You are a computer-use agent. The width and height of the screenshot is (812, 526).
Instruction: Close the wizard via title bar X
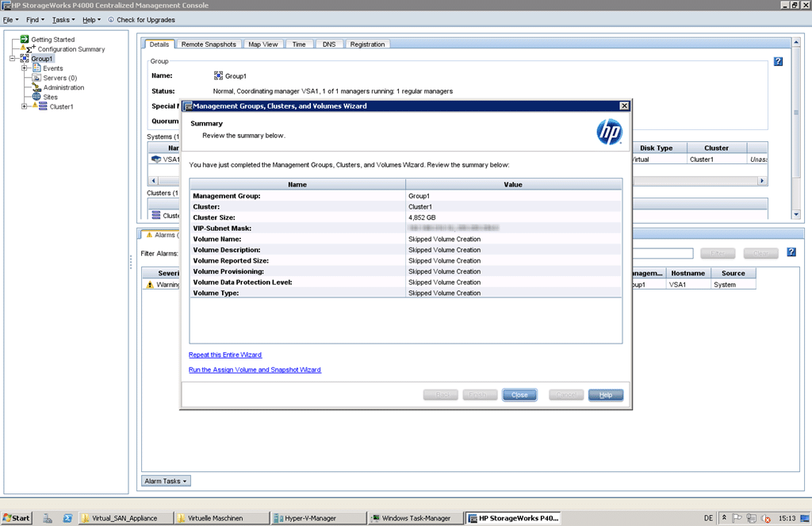click(x=625, y=106)
